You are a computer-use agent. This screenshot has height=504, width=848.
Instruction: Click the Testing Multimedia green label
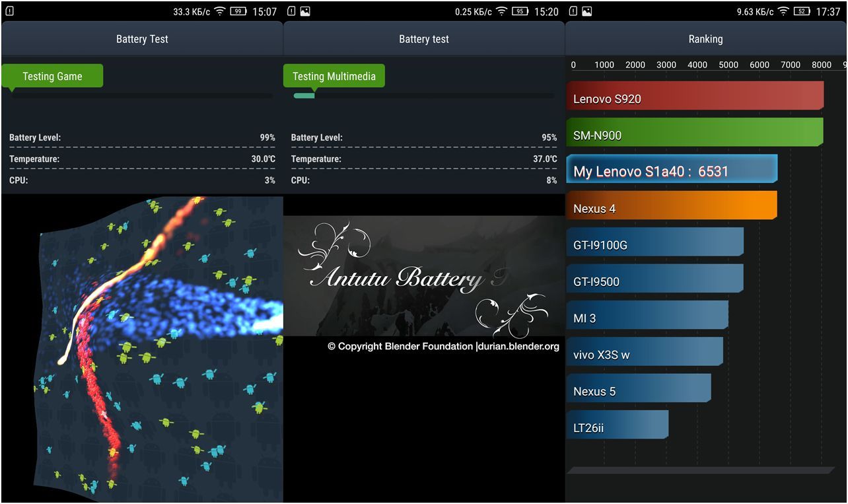tap(334, 76)
